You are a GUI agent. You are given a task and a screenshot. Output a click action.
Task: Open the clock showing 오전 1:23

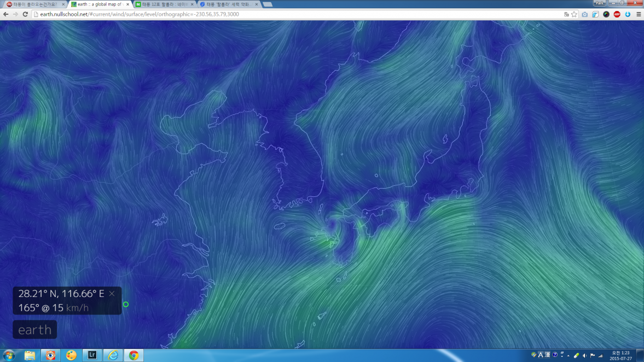620,355
